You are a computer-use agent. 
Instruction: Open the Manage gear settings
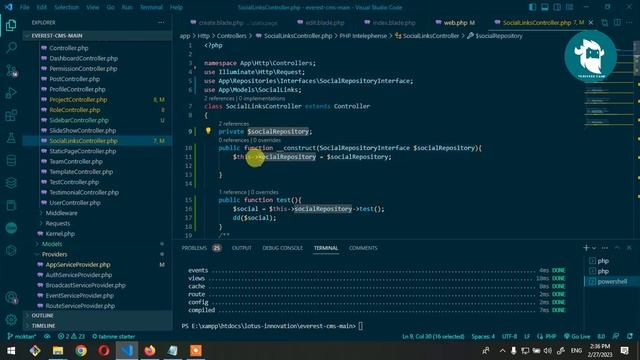(x=11, y=320)
